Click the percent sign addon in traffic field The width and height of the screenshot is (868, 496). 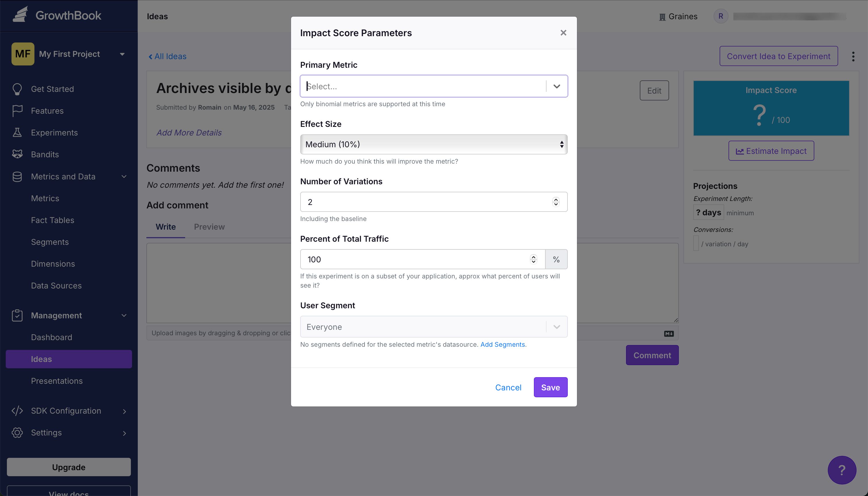[556, 259]
